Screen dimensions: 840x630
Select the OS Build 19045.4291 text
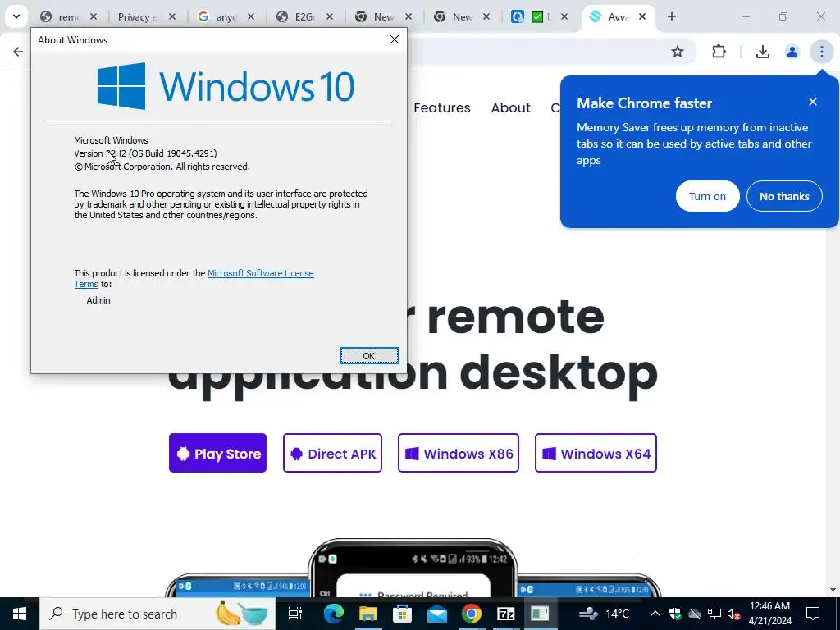[x=174, y=153]
